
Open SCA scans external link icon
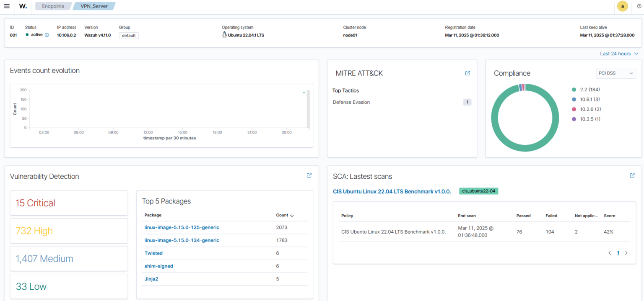tap(632, 175)
